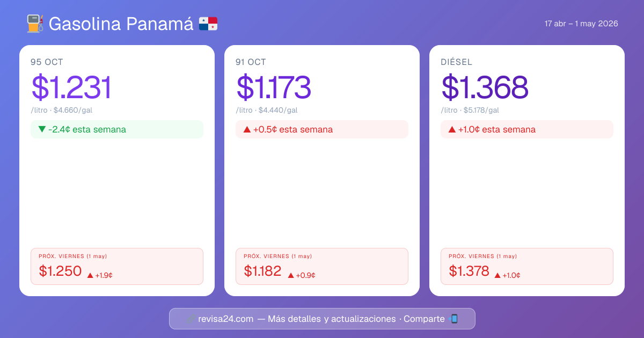Viewport: 644px width, 338px height.
Task: Select the 91 OCT price $1.173
Action: point(274,87)
